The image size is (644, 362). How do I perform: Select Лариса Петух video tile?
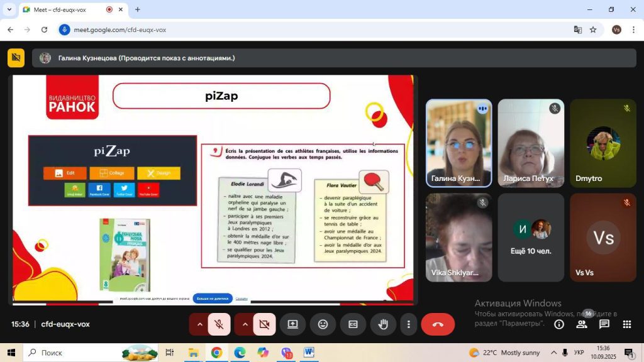point(531,143)
